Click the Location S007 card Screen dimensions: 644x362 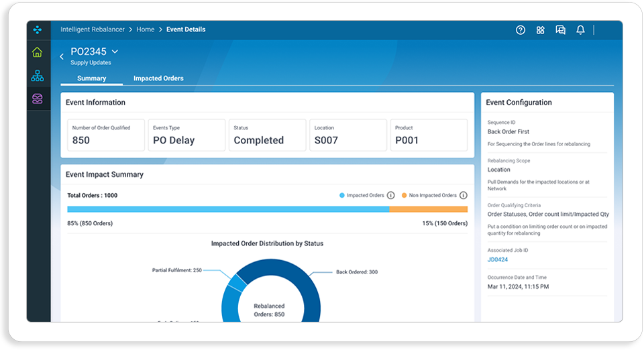pos(348,135)
